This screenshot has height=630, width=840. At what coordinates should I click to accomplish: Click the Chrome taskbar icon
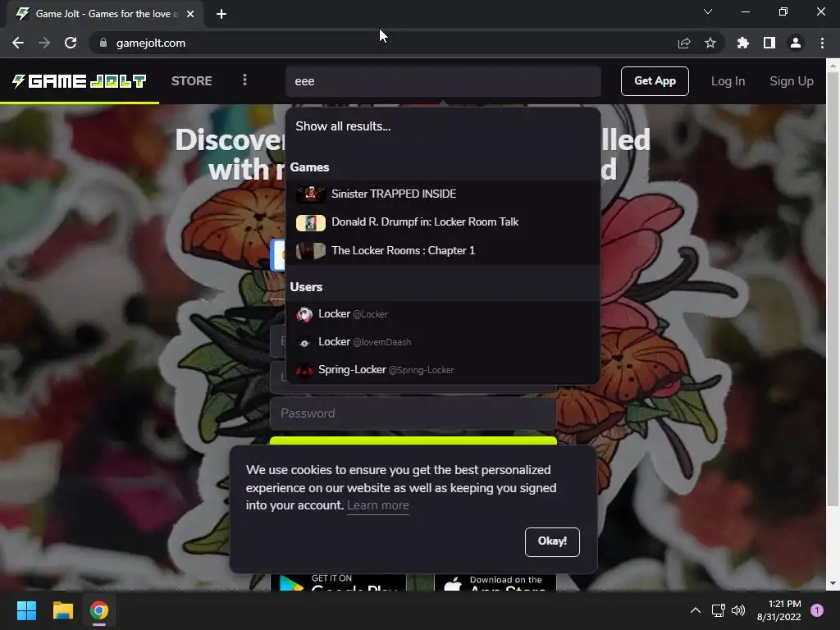pyautogui.click(x=99, y=610)
